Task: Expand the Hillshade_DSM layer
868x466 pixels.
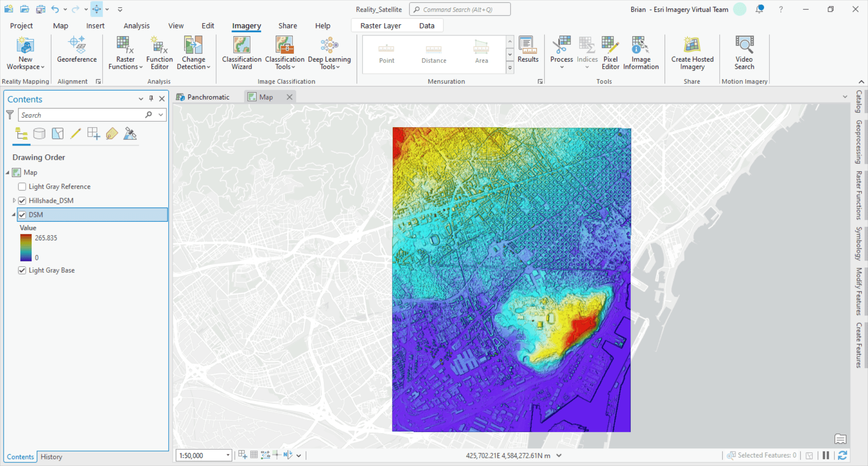Action: pos(14,200)
